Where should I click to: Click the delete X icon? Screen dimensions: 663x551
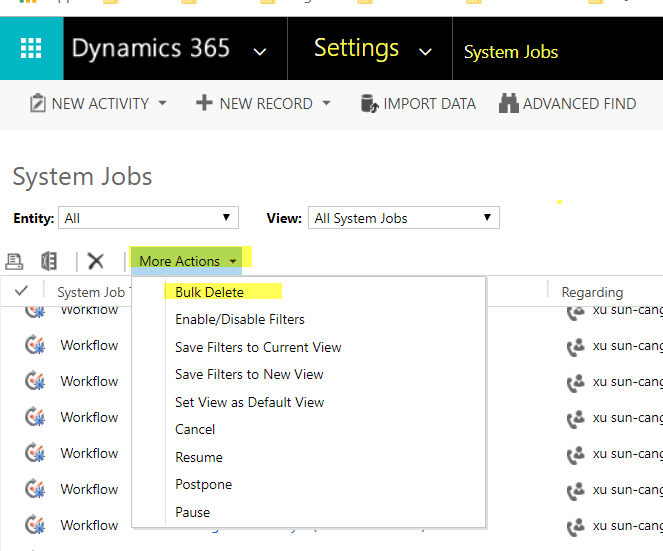click(x=96, y=261)
